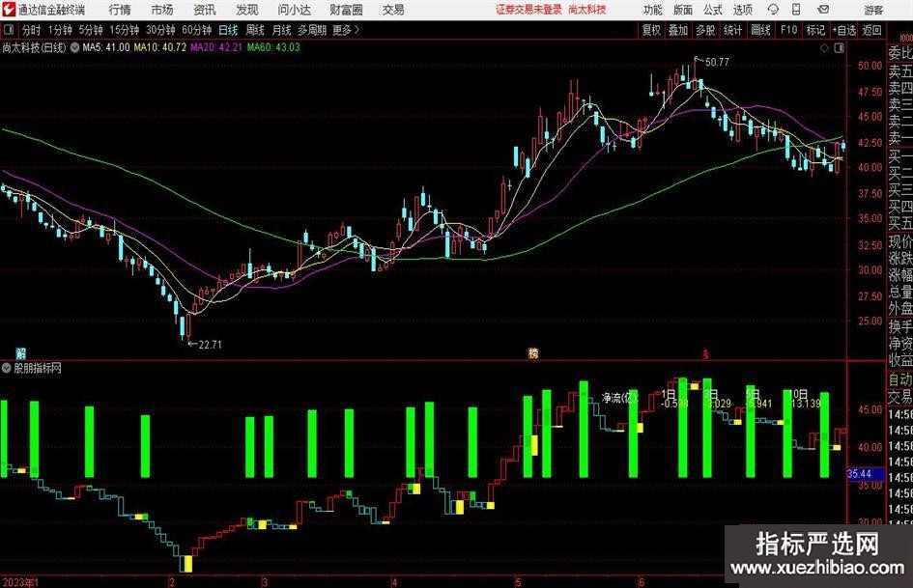
Task: Switch to 5分钟 chart period
Action: pyautogui.click(x=91, y=30)
